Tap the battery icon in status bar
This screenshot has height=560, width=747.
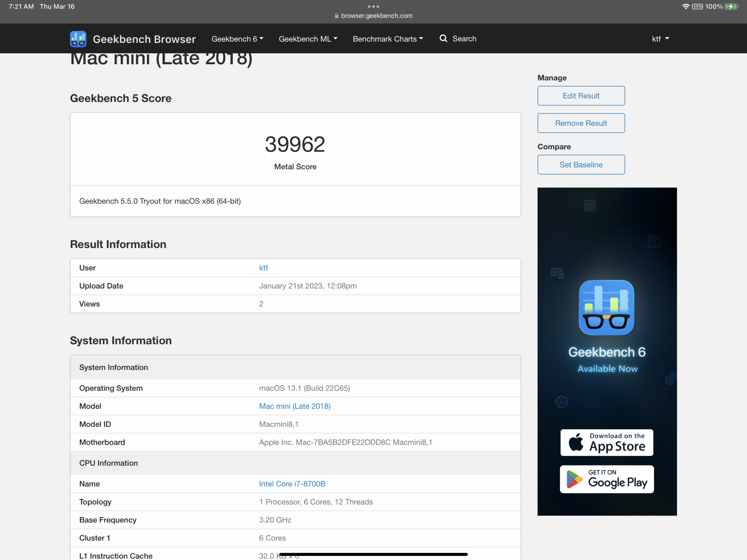coord(731,6)
